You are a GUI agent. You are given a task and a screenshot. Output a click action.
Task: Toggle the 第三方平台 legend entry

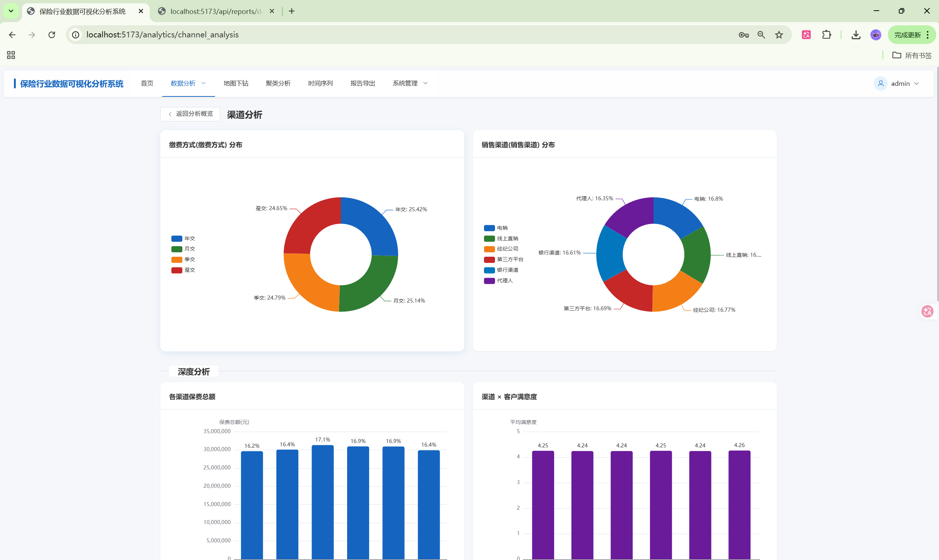click(504, 259)
